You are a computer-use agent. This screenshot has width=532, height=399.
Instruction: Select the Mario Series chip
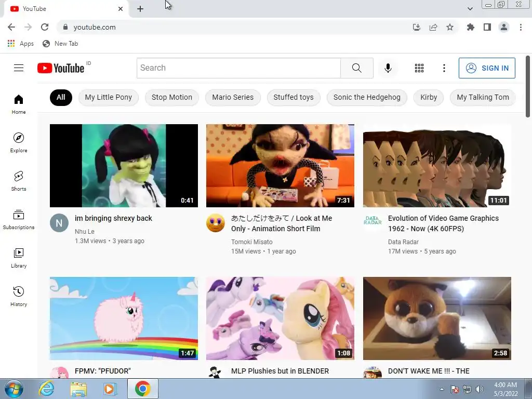point(233,97)
